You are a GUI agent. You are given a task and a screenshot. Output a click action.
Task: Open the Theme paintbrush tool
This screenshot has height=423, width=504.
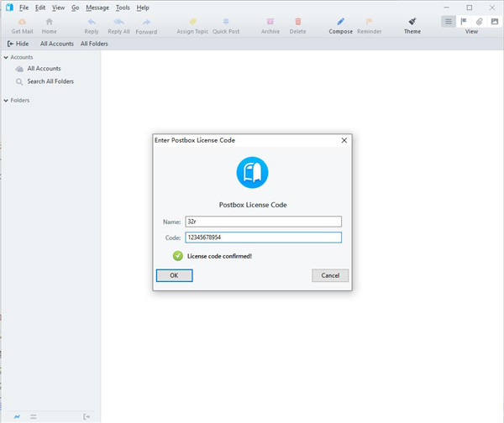[x=412, y=21]
